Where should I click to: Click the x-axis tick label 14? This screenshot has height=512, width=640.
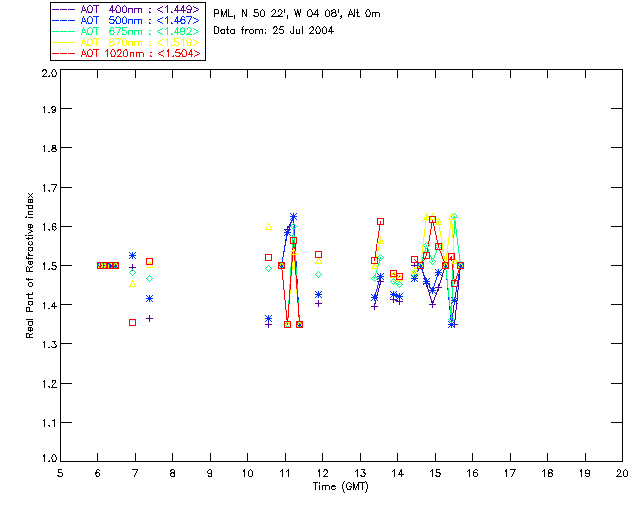tap(398, 473)
